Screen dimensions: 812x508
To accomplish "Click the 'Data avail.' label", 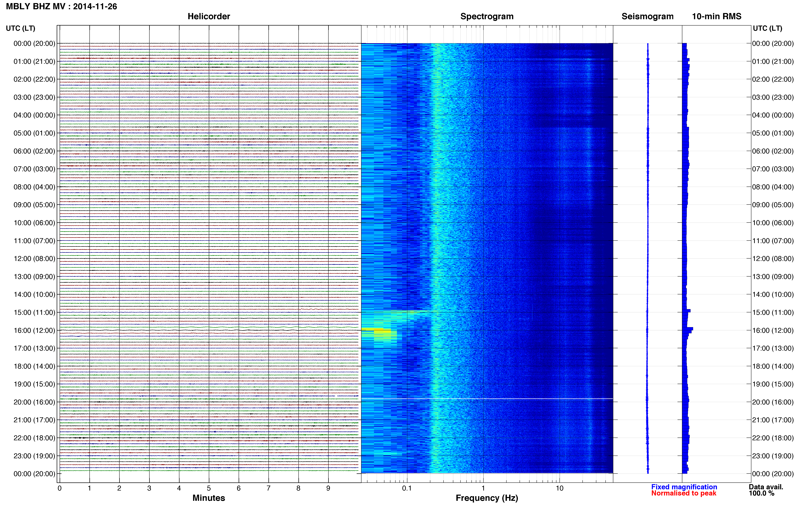I will [x=766, y=487].
